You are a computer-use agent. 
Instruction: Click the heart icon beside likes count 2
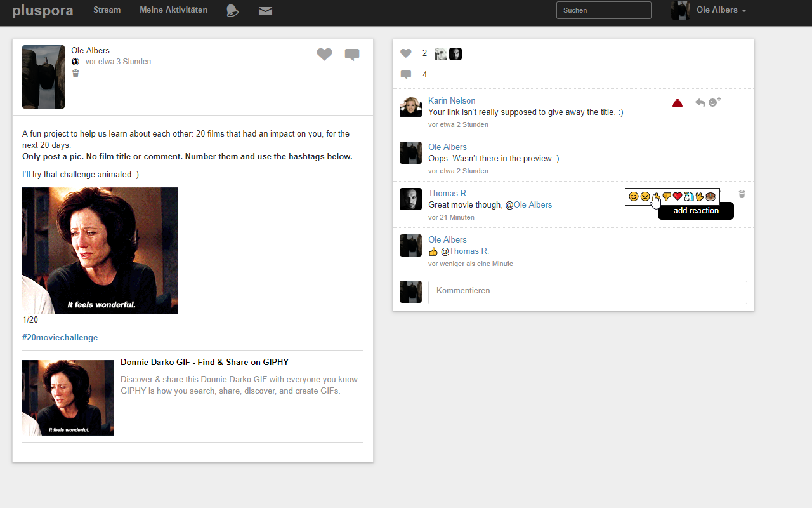point(406,53)
